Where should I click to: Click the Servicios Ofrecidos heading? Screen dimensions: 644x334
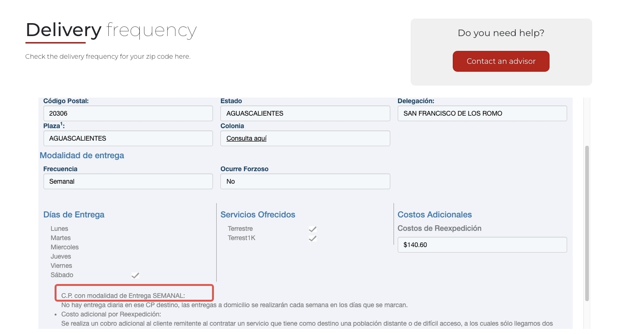pos(258,215)
